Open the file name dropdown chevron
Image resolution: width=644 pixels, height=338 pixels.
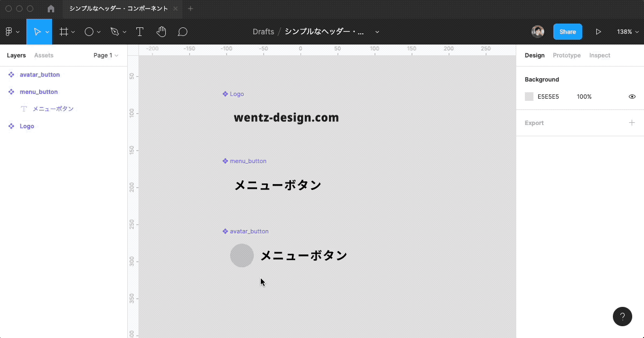pos(377,32)
